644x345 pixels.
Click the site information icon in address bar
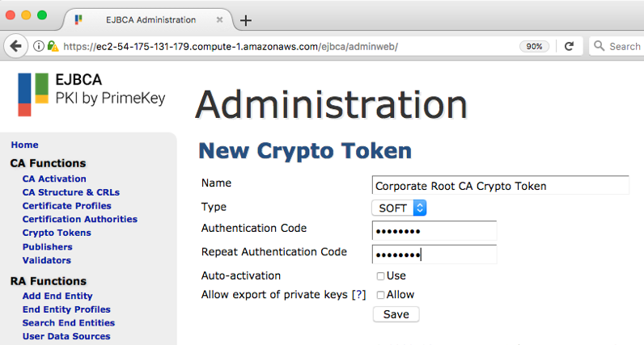click(x=38, y=46)
